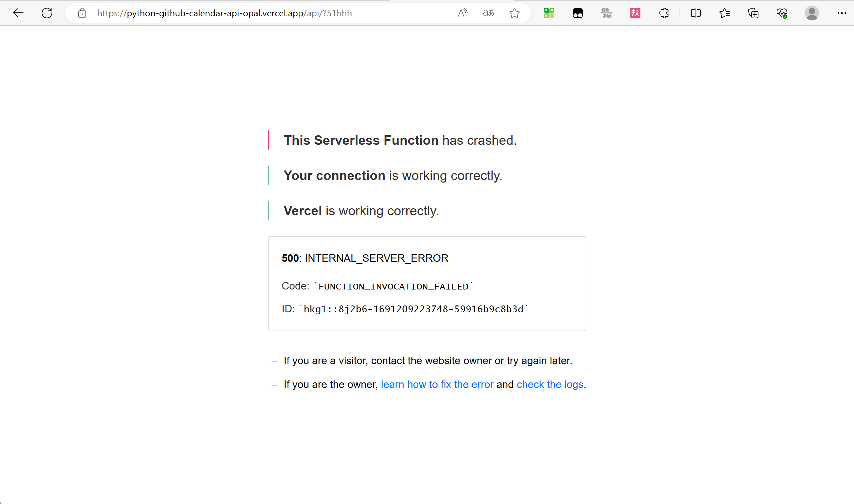Open the black mask-shaped extension
Viewport: 854px width, 504px height.
(577, 13)
